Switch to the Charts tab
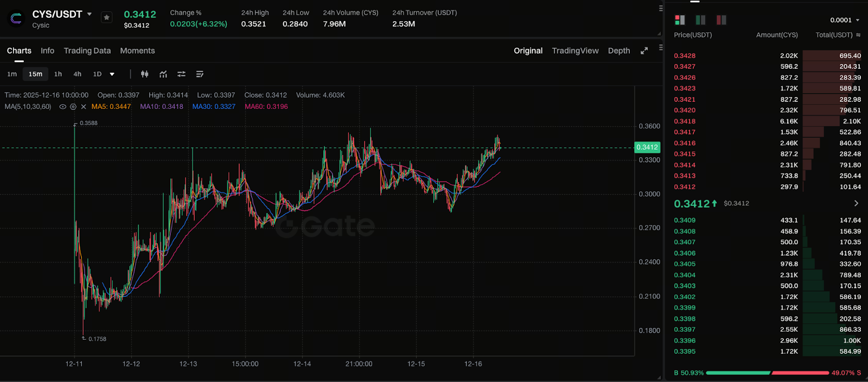This screenshot has height=382, width=868. [19, 50]
